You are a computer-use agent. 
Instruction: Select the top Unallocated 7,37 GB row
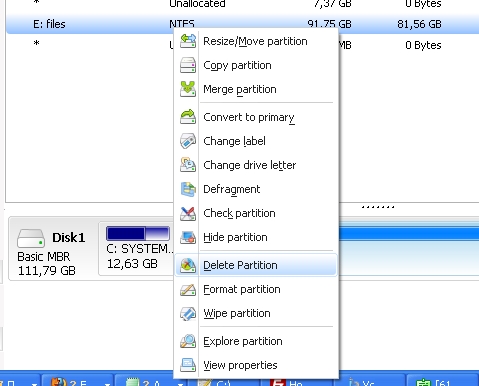pyautogui.click(x=242, y=4)
